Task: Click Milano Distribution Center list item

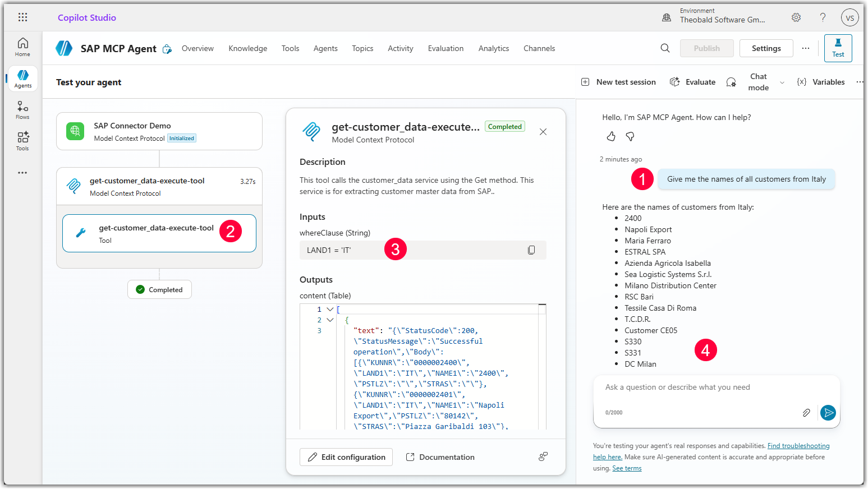Action: point(670,285)
